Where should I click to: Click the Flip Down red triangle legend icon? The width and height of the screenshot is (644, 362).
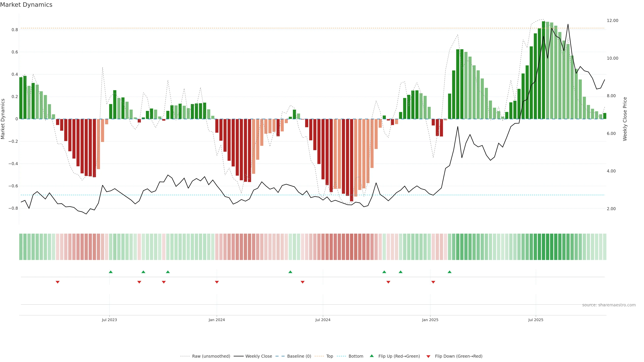coord(428,356)
